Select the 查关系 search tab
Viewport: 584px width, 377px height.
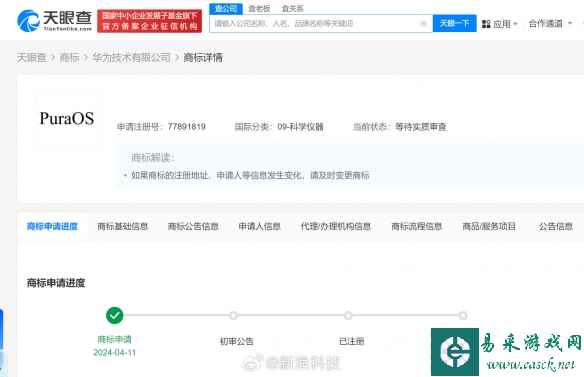pos(293,8)
